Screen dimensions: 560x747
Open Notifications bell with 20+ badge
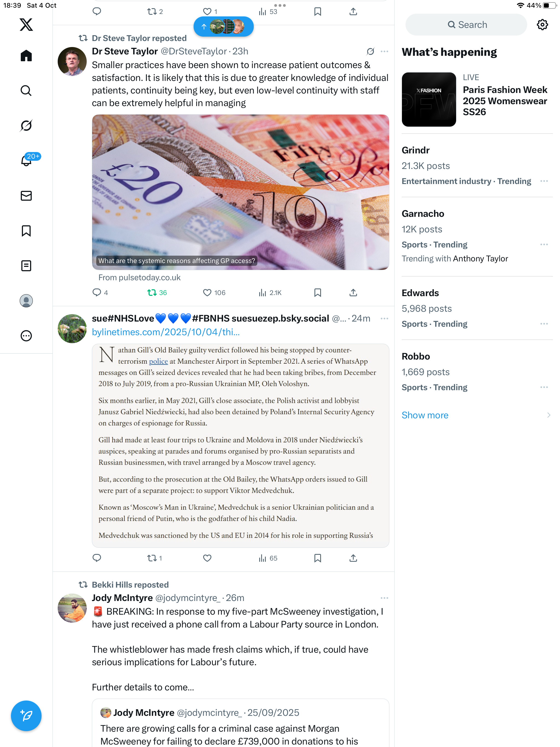[x=27, y=160]
